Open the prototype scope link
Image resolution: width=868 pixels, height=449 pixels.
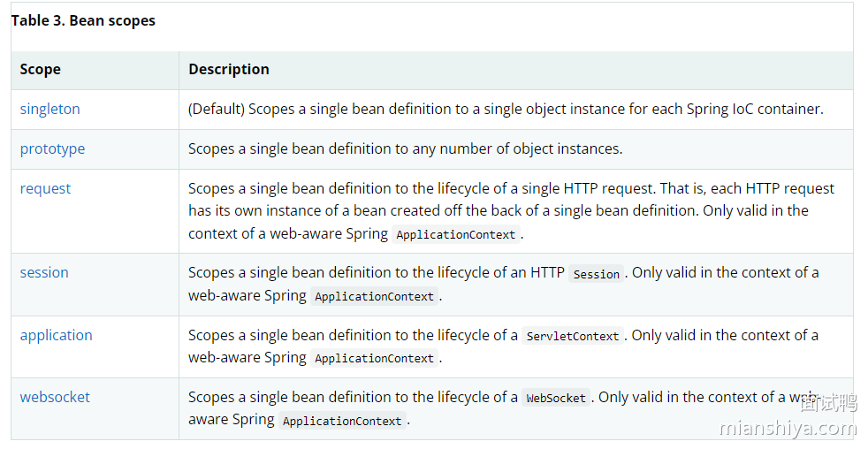pos(53,148)
